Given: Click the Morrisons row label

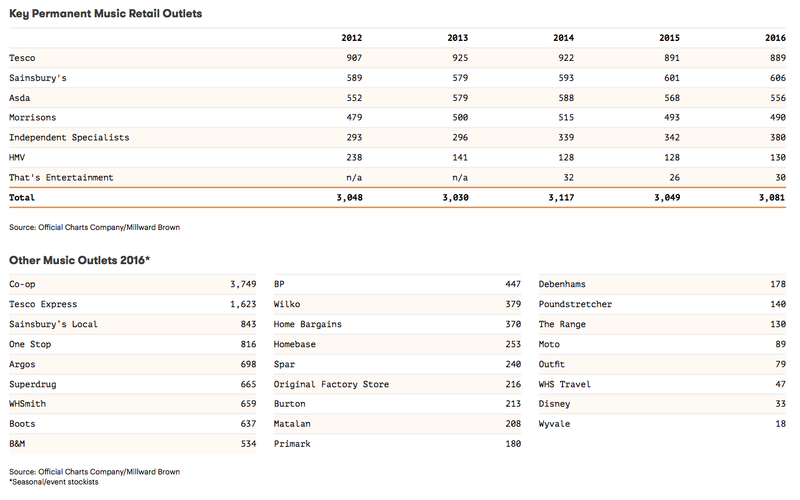Looking at the screenshot, I should tap(33, 117).
